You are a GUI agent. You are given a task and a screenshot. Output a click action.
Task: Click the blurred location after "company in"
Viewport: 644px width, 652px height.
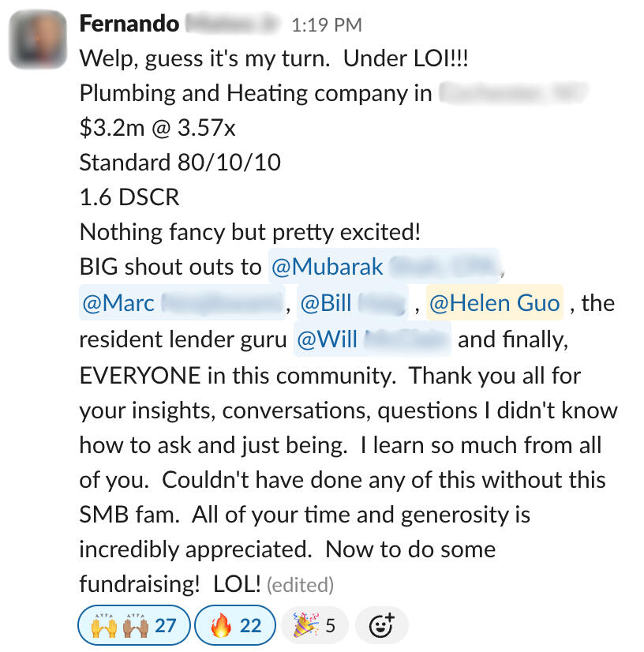tap(513, 93)
